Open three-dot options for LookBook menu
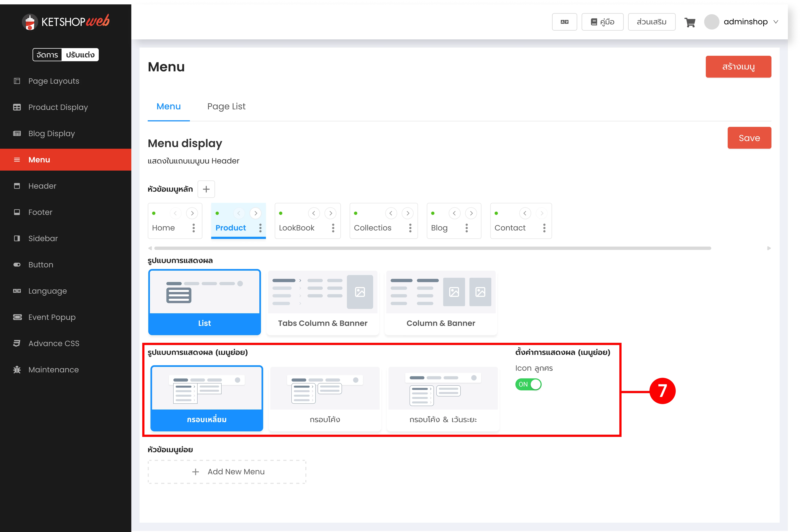The width and height of the screenshot is (801, 532). click(x=333, y=228)
